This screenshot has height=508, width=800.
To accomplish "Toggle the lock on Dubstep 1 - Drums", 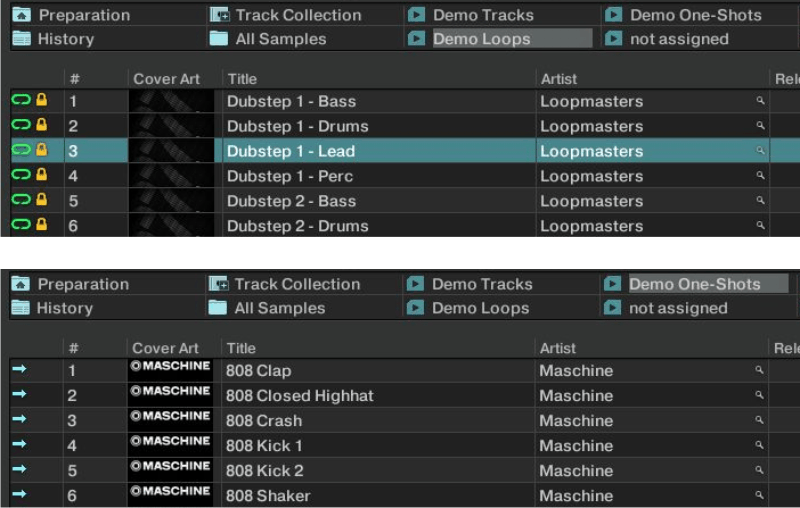I will click(x=42, y=126).
